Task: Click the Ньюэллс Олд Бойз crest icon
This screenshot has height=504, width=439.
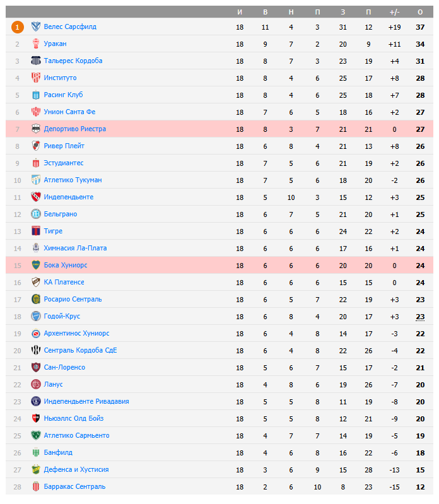Action: tap(36, 418)
